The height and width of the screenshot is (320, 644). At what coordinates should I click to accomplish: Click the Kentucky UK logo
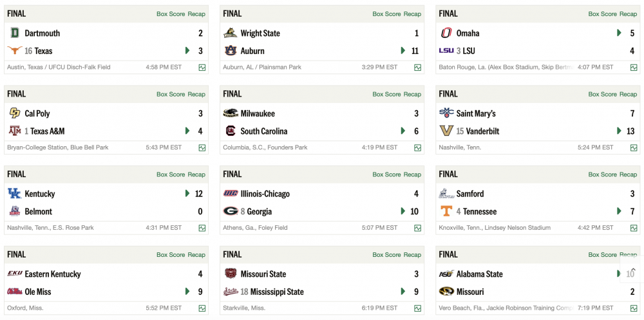(x=14, y=194)
